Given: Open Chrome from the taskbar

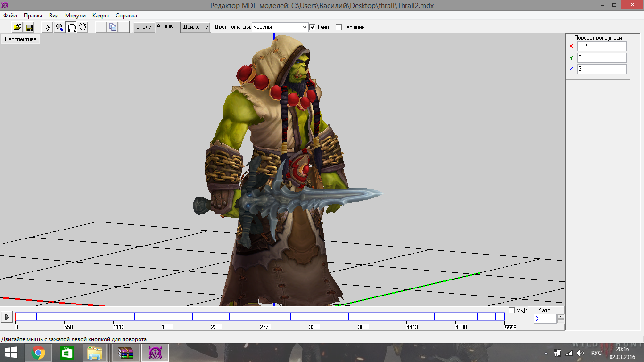Looking at the screenshot, I should click(x=38, y=353).
